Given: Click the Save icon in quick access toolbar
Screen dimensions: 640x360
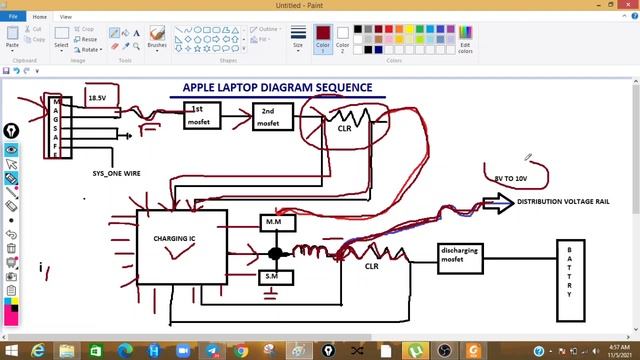Looking at the screenshot, I should pos(6,71).
